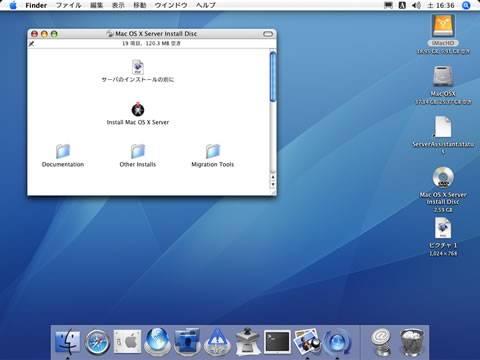Viewport: 480px width, 360px height.
Task: Open the @ spring website icon in Dock
Action: 381,342
